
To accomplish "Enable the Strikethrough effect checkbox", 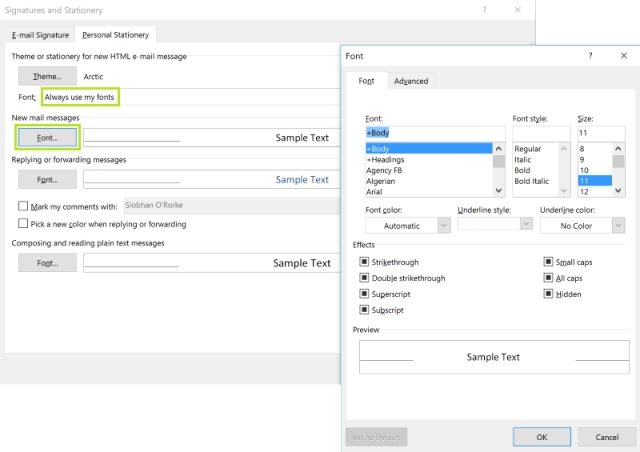I will point(365,262).
